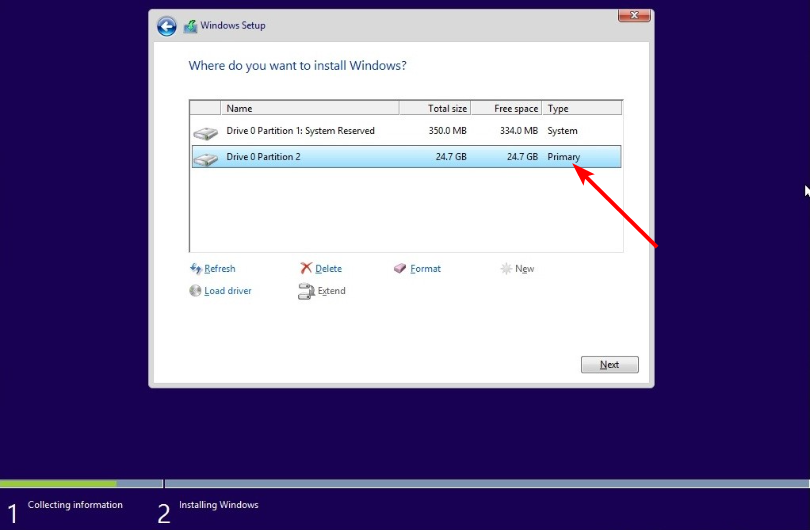Click the Collecting information step label
The image size is (810, 530).
[x=75, y=505]
